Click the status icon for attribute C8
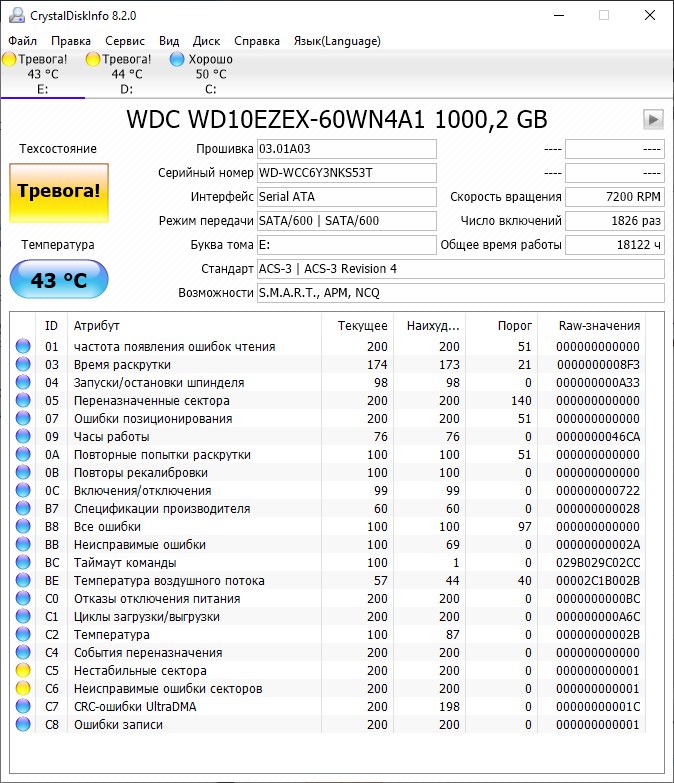This screenshot has width=674, height=783. pyautogui.click(x=23, y=724)
